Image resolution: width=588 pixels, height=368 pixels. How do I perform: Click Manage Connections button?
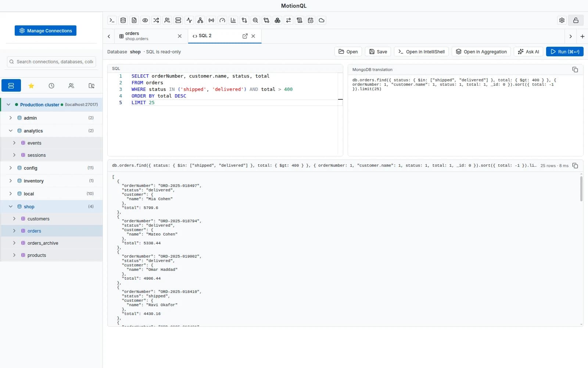[x=46, y=31]
